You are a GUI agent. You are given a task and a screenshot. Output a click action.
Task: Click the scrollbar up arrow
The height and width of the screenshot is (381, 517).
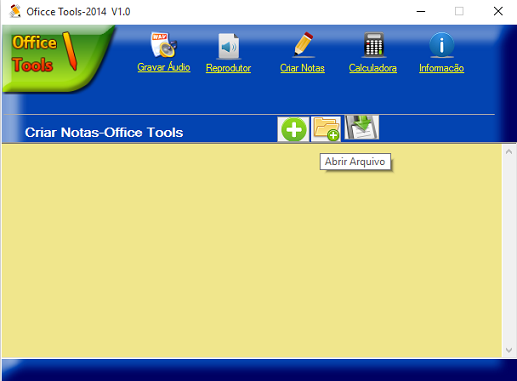point(509,152)
